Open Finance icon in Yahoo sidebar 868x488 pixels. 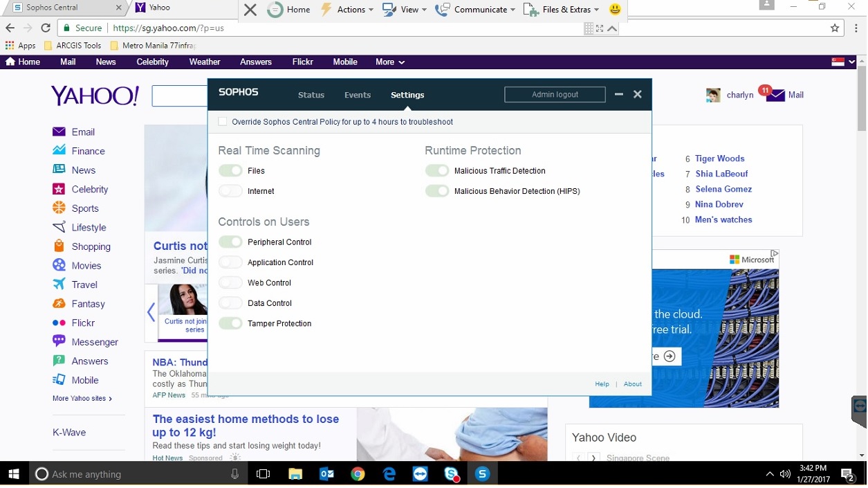pos(59,151)
